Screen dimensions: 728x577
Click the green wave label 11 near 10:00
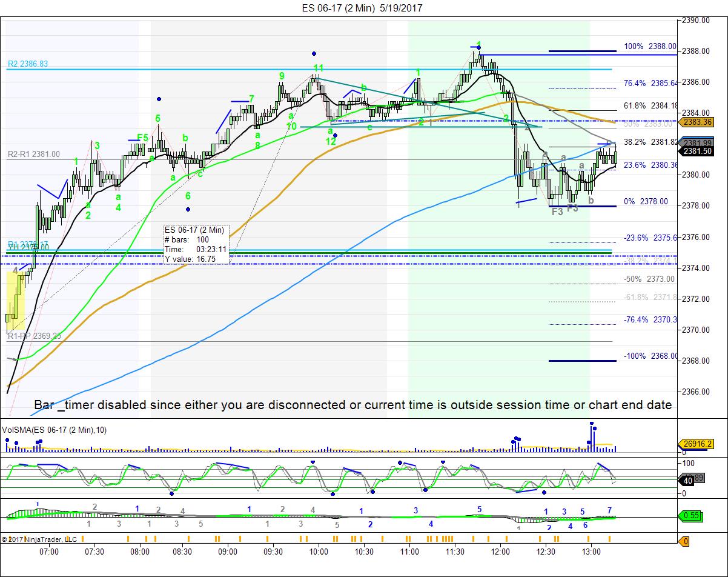click(319, 67)
